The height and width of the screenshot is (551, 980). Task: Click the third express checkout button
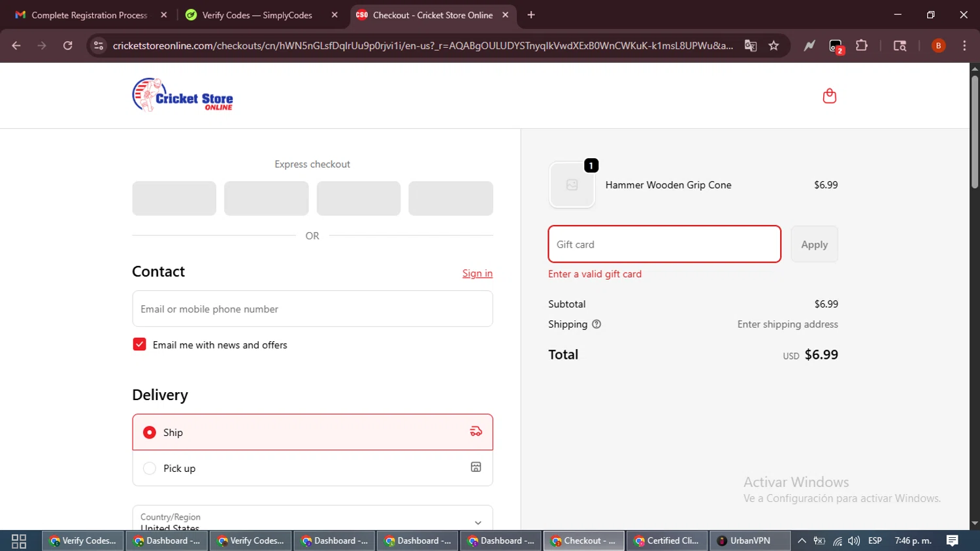358,198
